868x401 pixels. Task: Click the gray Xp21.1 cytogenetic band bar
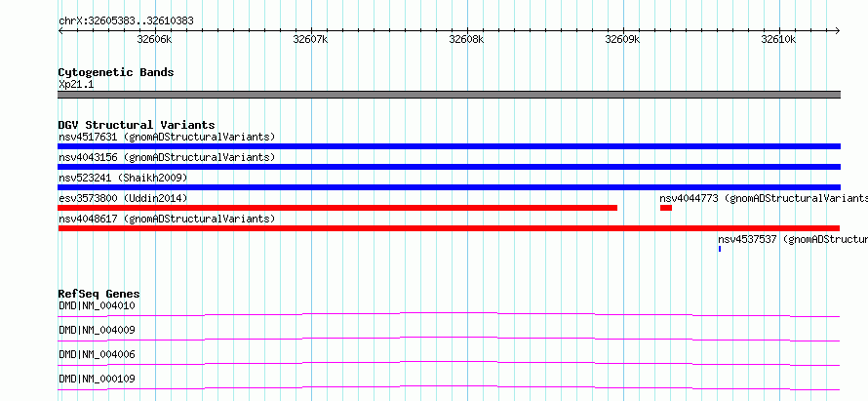coord(449,95)
